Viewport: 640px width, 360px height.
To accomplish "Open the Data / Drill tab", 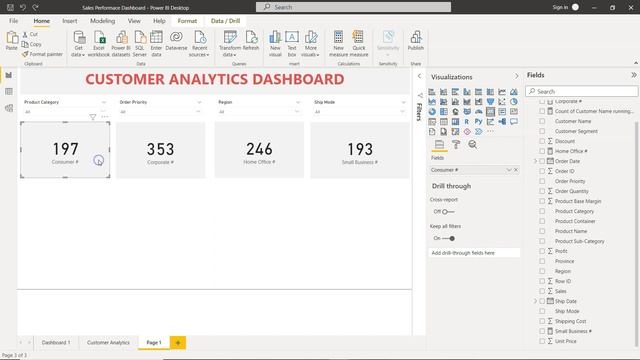I will click(x=225, y=21).
